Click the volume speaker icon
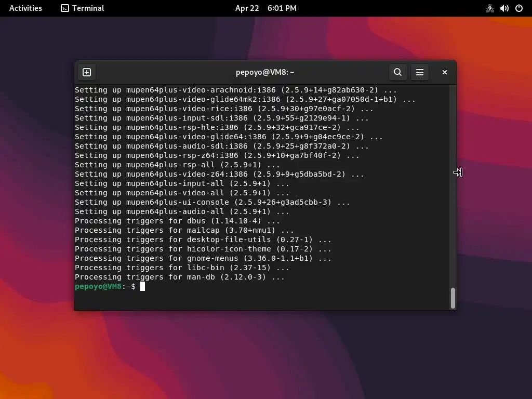The width and height of the screenshot is (532, 399). tap(504, 8)
